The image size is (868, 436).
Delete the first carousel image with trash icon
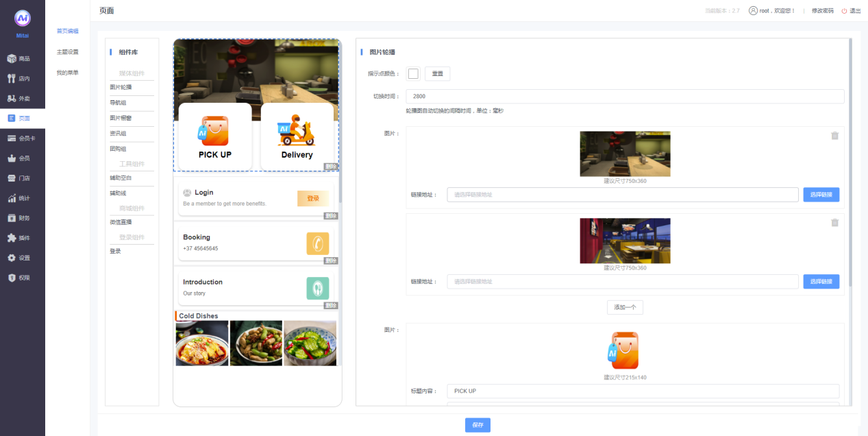[834, 136]
